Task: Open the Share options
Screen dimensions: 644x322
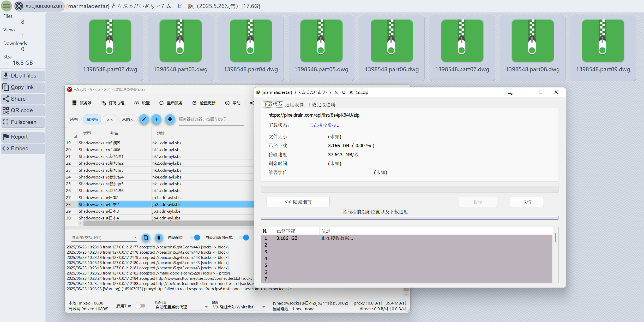Action: coord(23,99)
